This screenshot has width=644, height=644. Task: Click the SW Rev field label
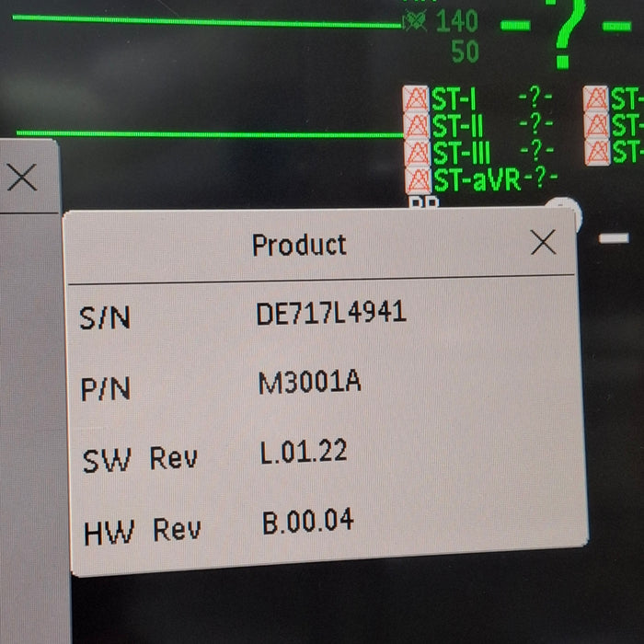(x=140, y=459)
